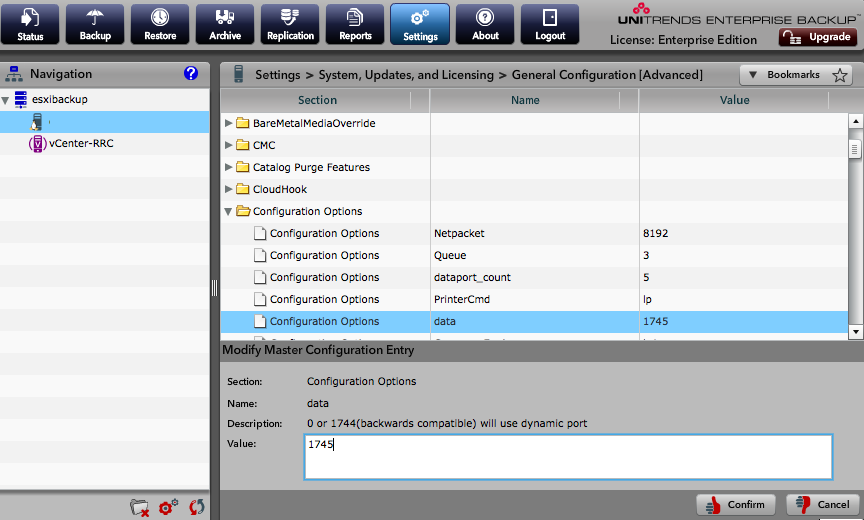Open the Archive section
This screenshot has height=520, width=864.
(x=225, y=24)
